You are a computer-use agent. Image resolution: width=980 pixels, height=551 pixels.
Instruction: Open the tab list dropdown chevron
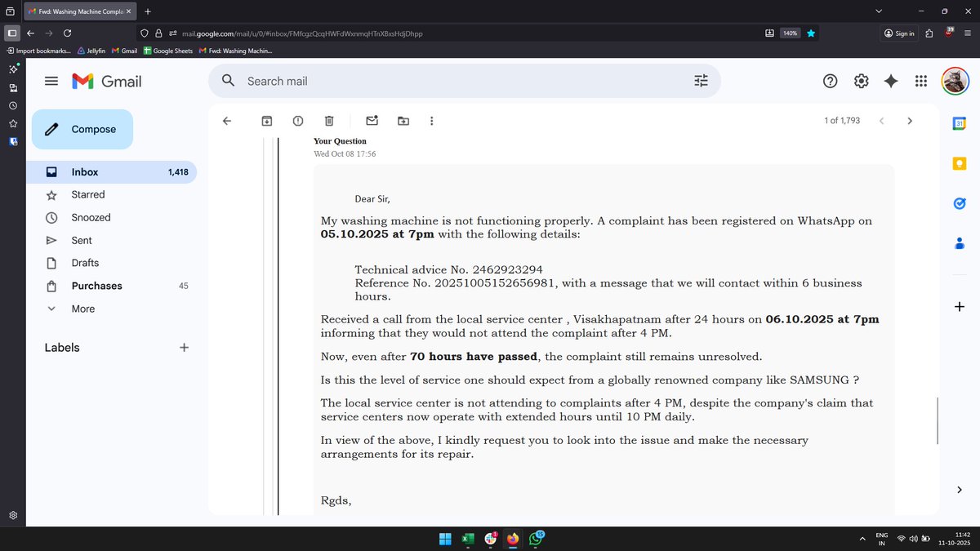pyautogui.click(x=879, y=11)
